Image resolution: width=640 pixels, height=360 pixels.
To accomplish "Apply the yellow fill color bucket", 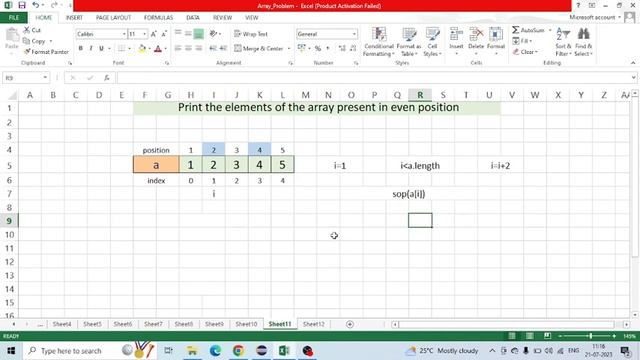I will [142, 49].
